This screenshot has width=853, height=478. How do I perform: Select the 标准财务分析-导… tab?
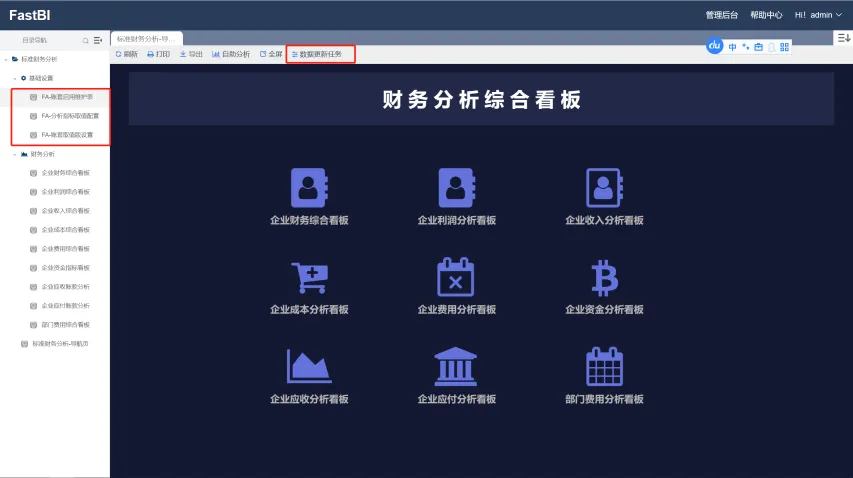(146, 39)
